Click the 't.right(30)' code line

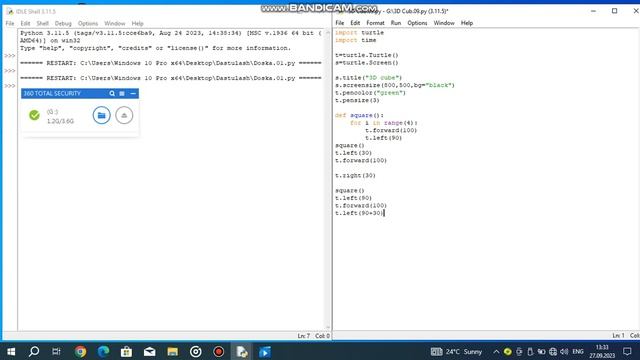coord(355,176)
